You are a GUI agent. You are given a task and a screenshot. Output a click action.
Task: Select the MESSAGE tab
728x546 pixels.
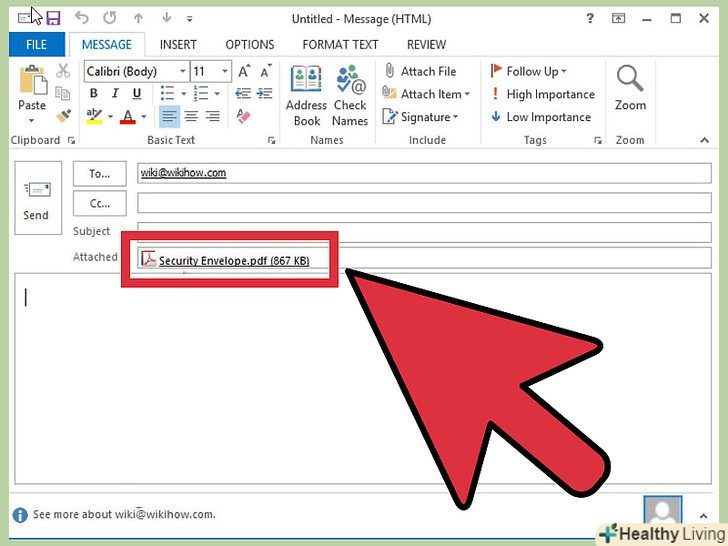(107, 45)
